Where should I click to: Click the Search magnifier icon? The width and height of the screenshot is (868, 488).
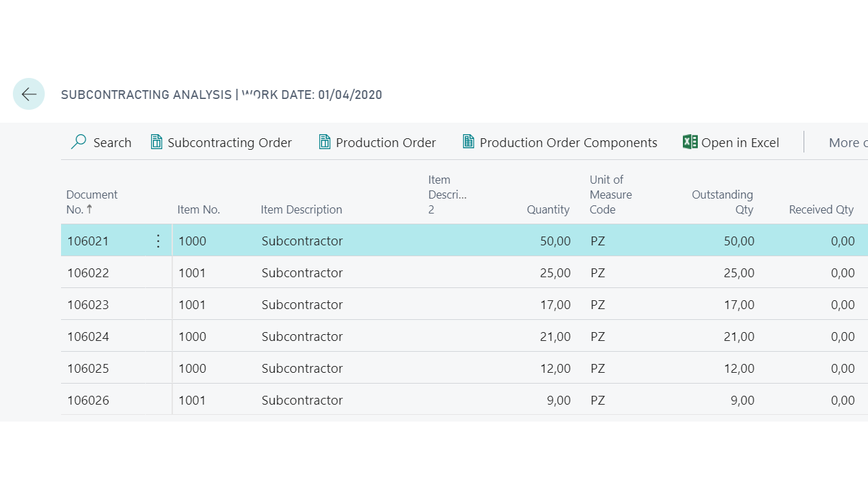coord(79,142)
